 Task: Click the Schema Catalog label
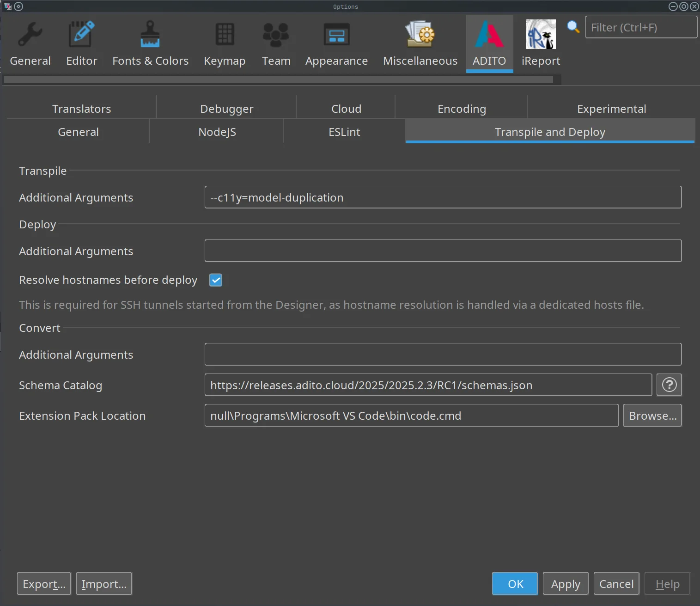[x=61, y=386]
